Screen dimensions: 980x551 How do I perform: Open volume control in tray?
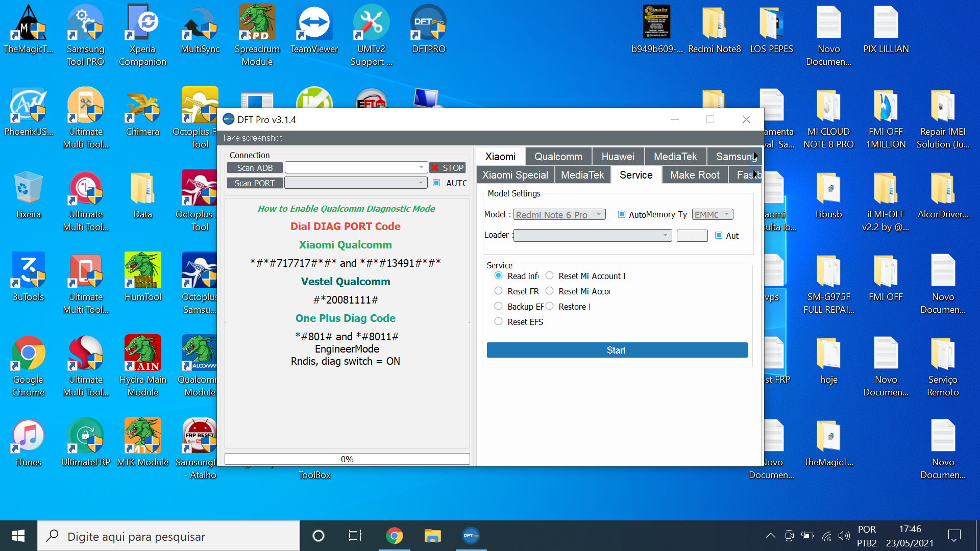pyautogui.click(x=844, y=536)
